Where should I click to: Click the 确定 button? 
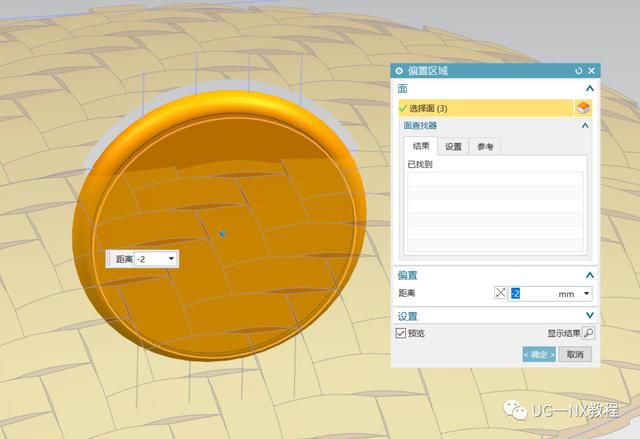[539, 355]
